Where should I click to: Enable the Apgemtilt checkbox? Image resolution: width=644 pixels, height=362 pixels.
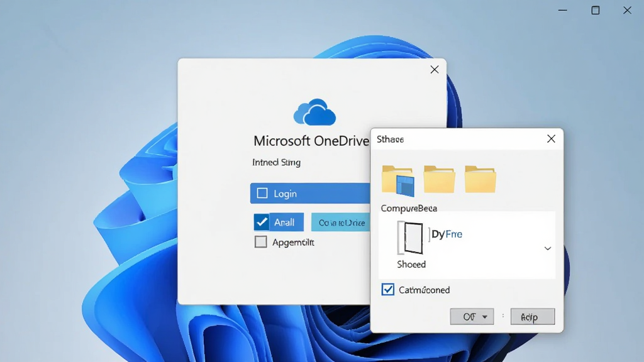(x=261, y=242)
